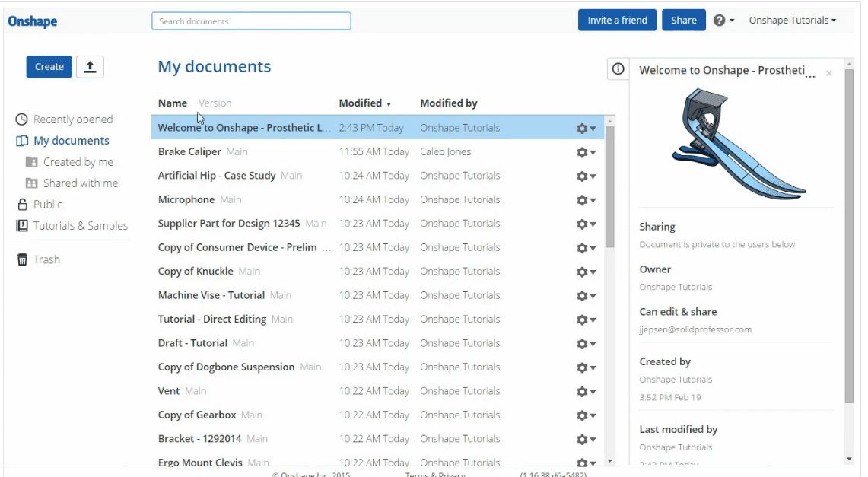
Task: Open Supplier Part for Design 12345
Action: (229, 224)
